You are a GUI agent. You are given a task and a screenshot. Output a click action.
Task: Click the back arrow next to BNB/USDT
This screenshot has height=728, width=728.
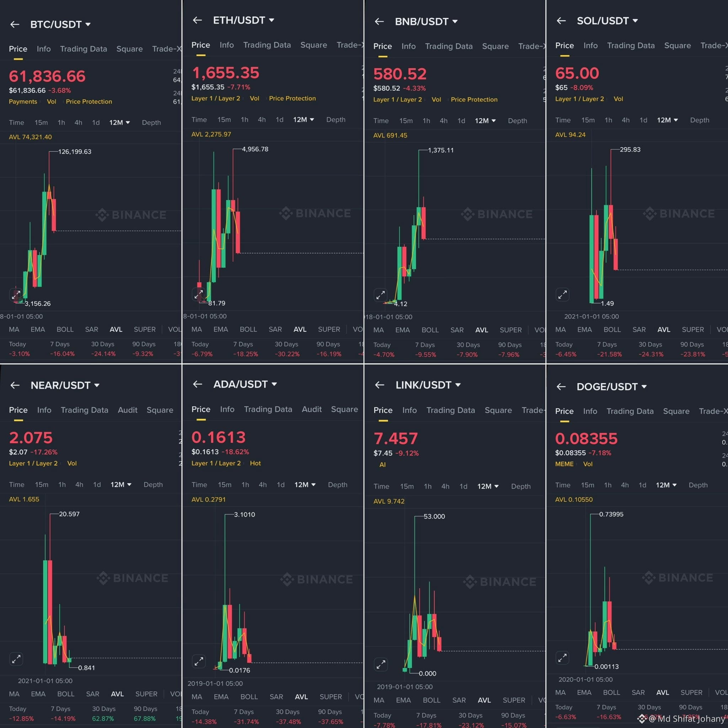[379, 21]
